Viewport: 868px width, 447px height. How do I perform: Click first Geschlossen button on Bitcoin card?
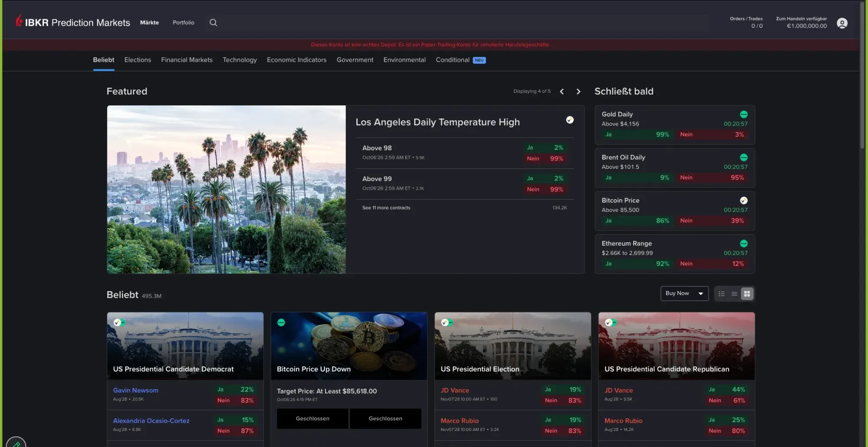[312, 419]
